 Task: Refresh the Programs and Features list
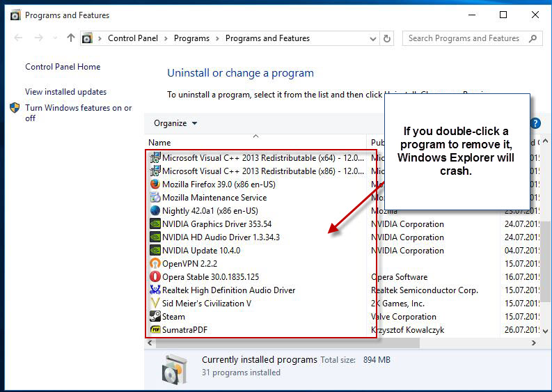386,38
